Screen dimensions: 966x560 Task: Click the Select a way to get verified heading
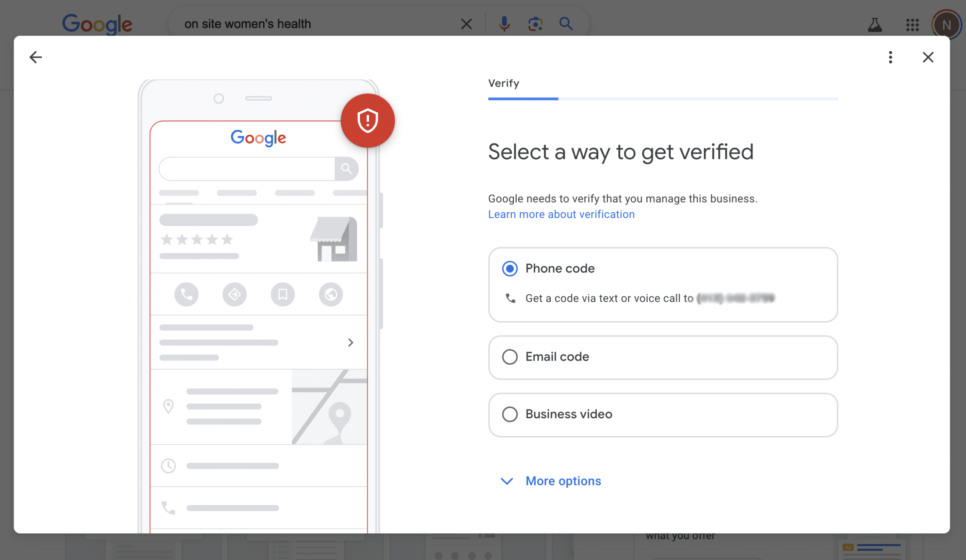621,152
